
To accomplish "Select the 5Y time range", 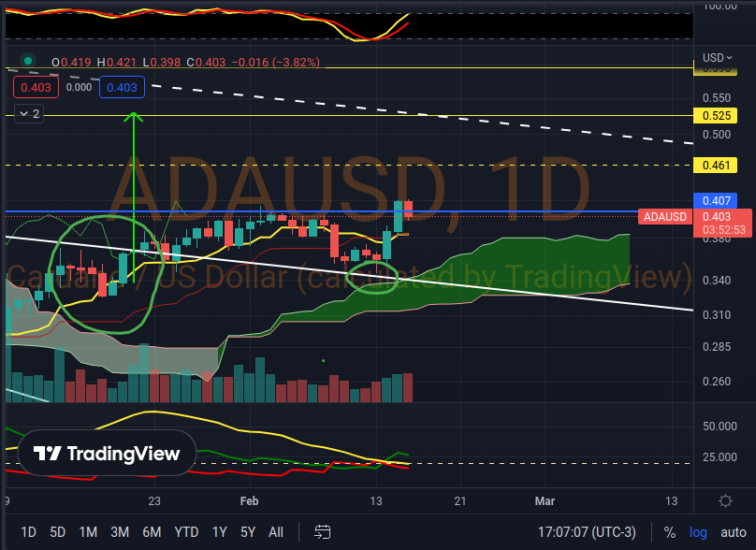I will coord(247,532).
